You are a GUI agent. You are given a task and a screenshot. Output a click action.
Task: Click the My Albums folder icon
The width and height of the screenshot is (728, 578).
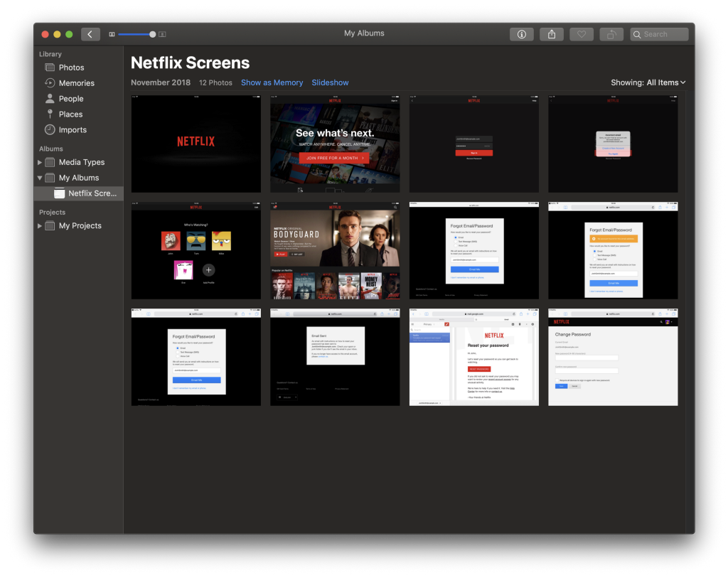[x=50, y=178]
